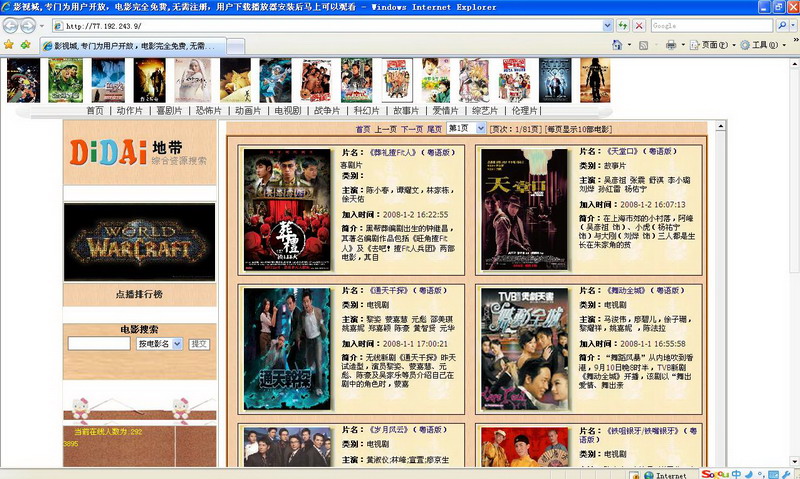Click the TVB 舞动全城 poster
This screenshot has width=800, height=479.
(524, 349)
